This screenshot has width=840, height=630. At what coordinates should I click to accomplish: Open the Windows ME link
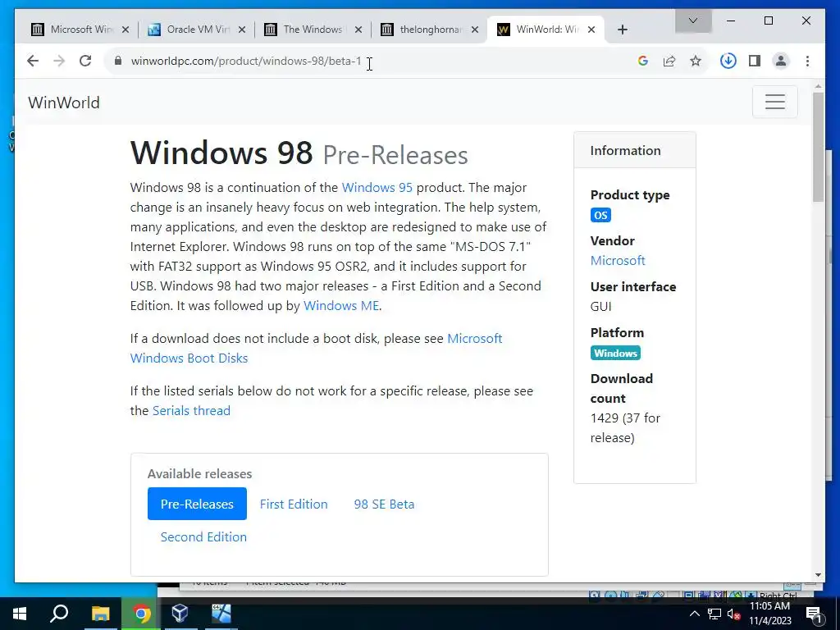tap(341, 305)
